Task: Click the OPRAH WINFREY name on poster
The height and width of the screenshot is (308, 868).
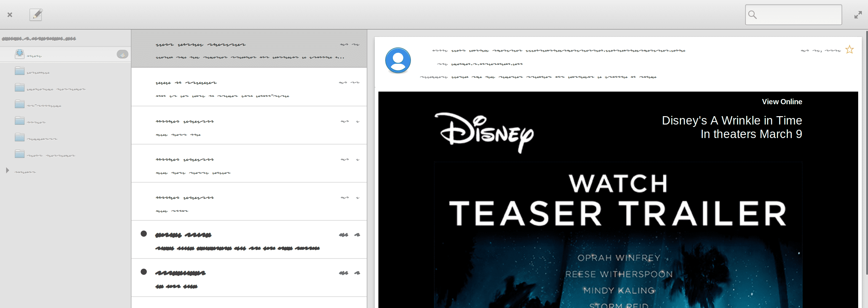Action: pos(619,258)
